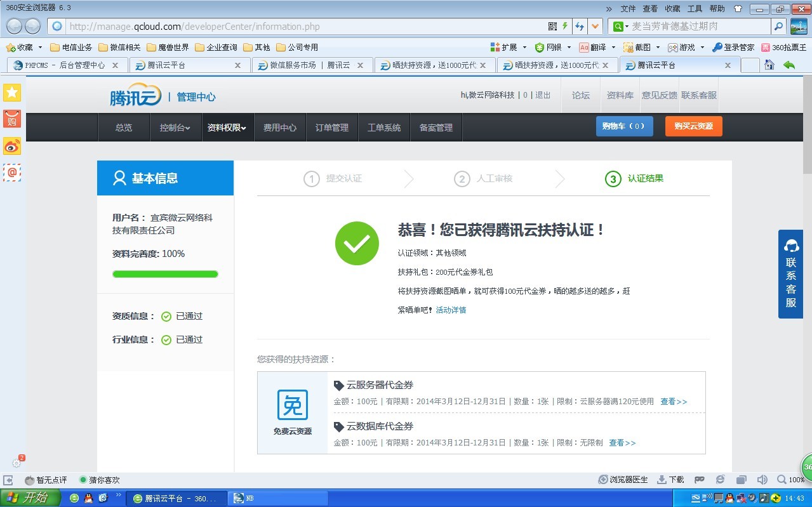Open 登录管家 toolbar item
Viewport: 812px width, 507px height.
pos(733,47)
